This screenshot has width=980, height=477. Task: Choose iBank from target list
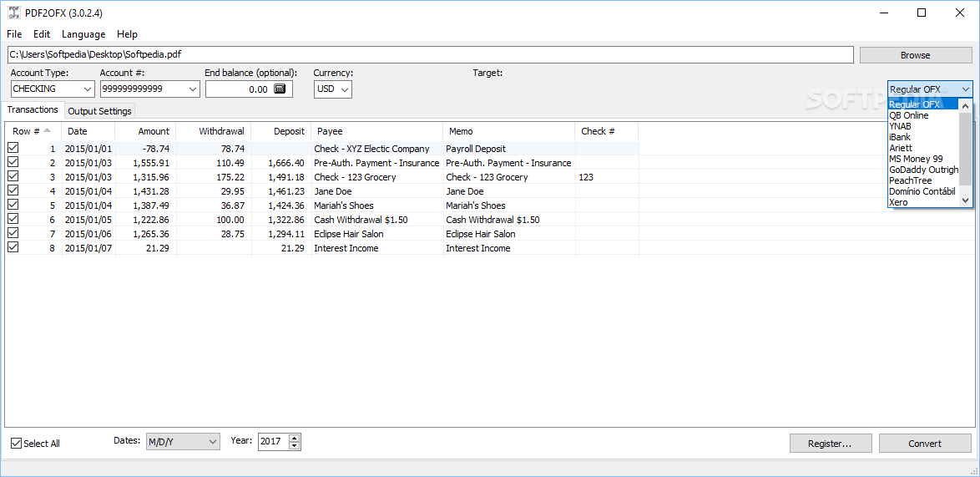coord(923,137)
